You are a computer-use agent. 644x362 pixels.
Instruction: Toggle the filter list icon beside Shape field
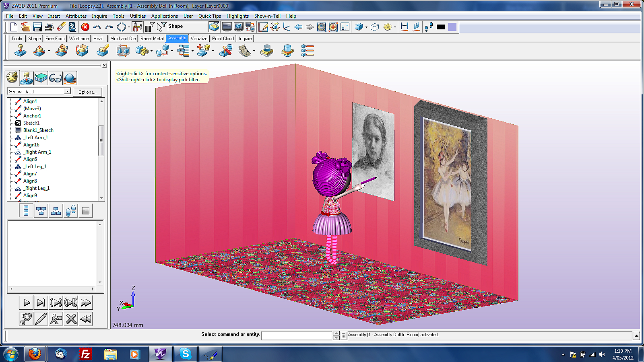tap(150, 27)
